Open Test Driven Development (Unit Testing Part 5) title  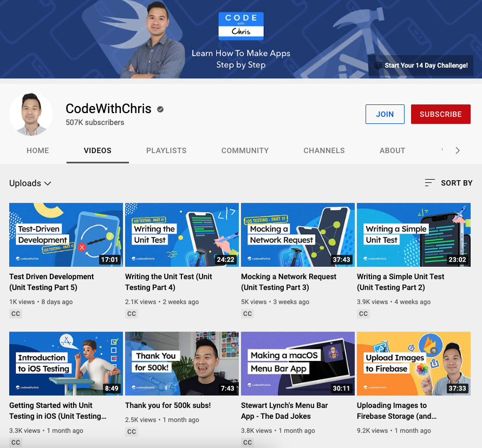coord(51,282)
